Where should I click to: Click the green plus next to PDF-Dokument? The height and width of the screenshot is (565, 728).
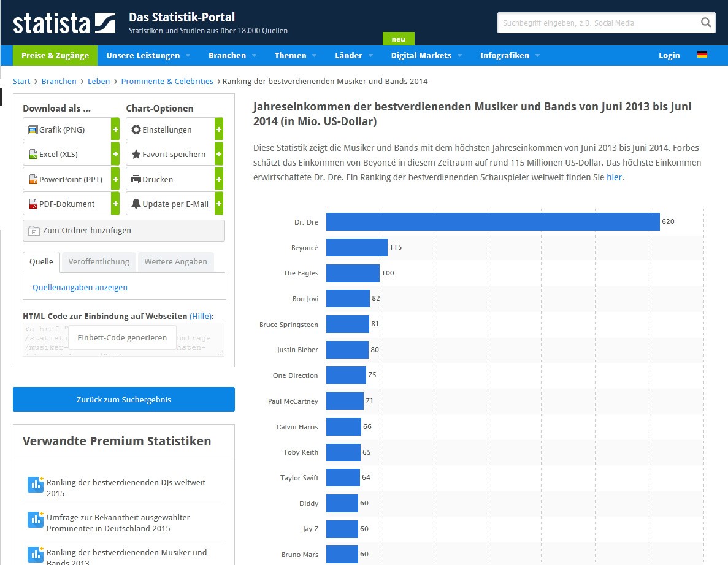point(115,204)
